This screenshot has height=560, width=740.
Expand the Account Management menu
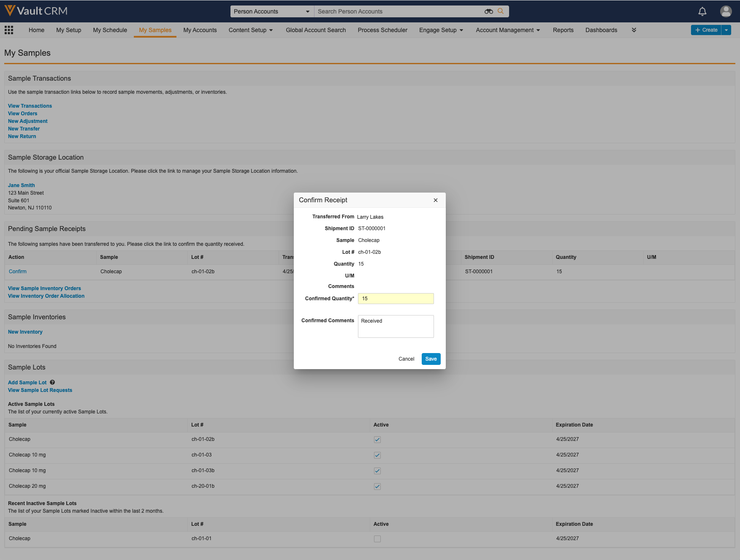pyautogui.click(x=508, y=30)
